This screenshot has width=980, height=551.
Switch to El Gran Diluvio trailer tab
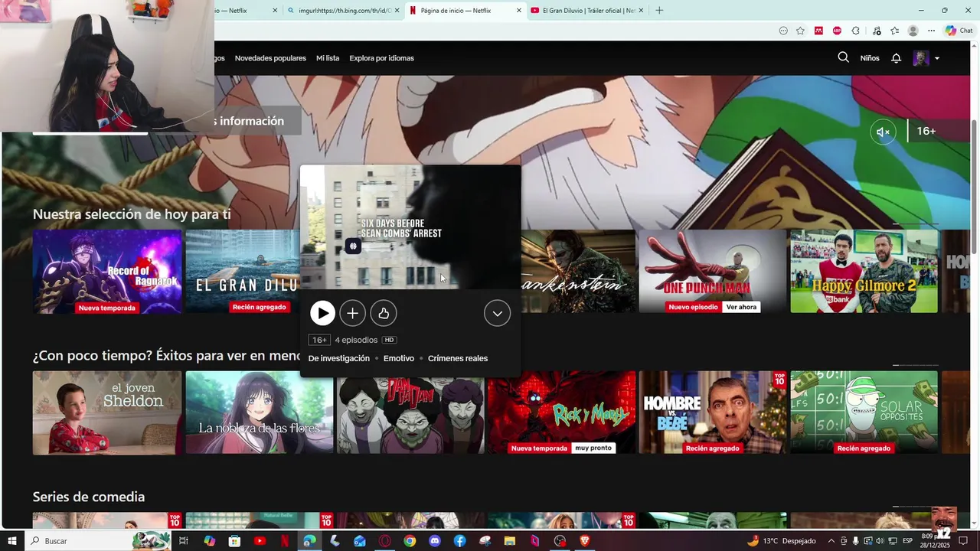[586, 11]
